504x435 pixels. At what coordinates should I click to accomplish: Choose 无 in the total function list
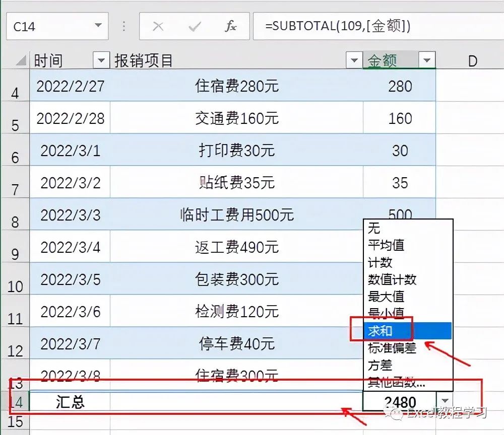(408, 228)
